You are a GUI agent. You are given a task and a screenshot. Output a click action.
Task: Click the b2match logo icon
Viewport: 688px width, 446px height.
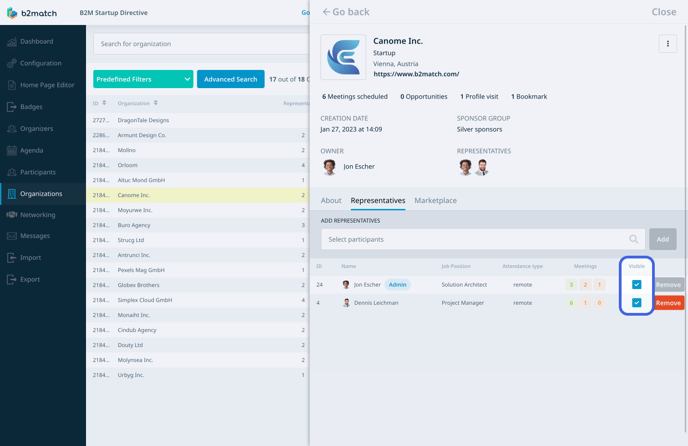[x=12, y=13]
